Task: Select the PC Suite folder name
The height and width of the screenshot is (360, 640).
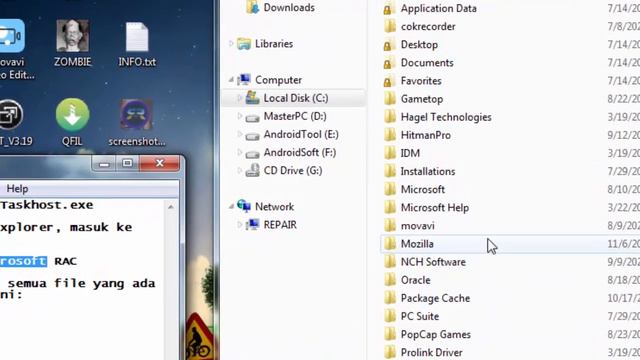Action: coord(420,316)
